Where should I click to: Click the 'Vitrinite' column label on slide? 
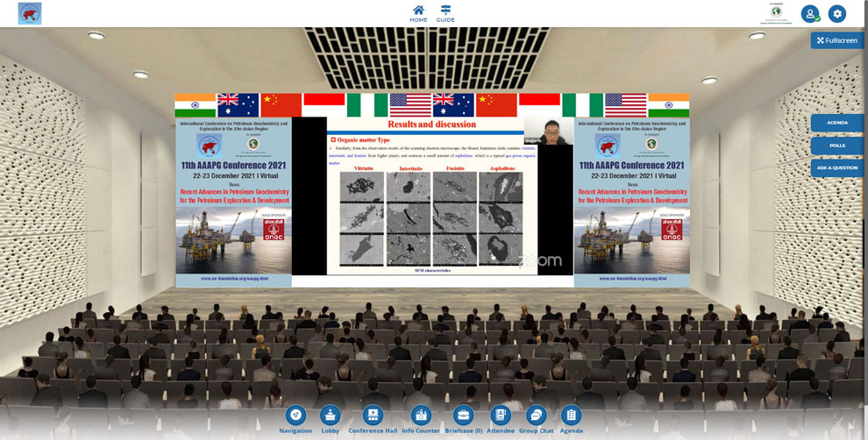pyautogui.click(x=363, y=167)
